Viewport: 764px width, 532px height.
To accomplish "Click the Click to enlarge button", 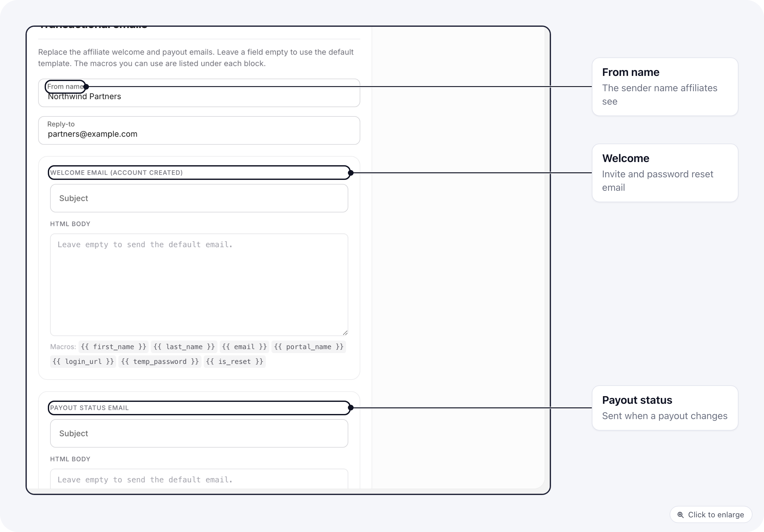I will click(x=711, y=515).
